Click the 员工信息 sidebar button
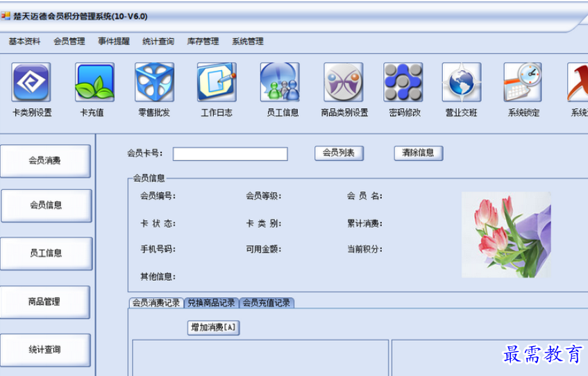The width and height of the screenshot is (588, 376). click(x=46, y=253)
